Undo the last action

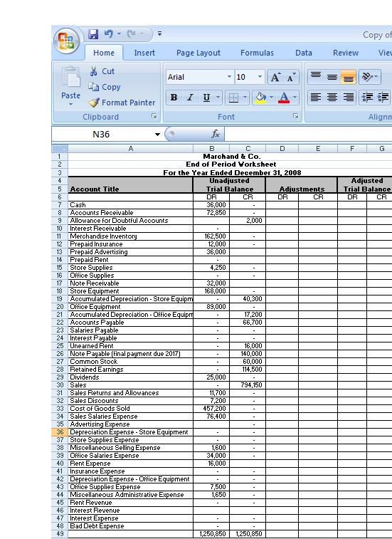(x=109, y=33)
